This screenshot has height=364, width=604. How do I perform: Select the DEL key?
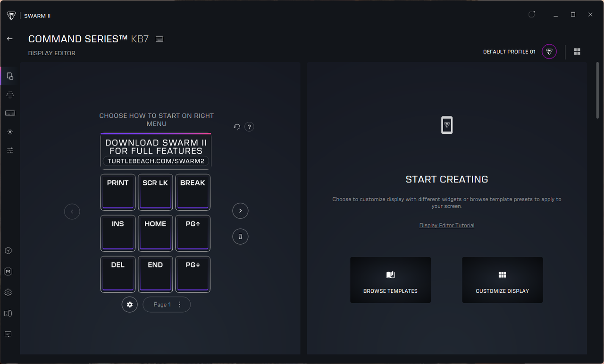(x=118, y=274)
